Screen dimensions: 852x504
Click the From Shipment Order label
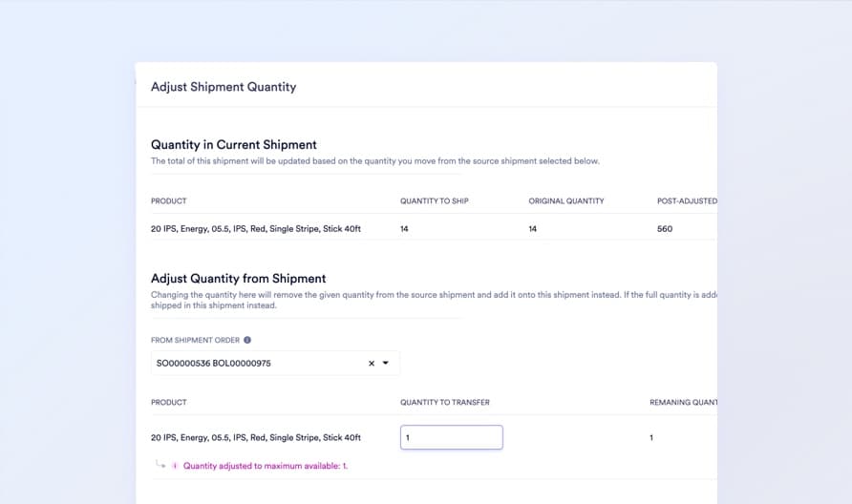[195, 340]
